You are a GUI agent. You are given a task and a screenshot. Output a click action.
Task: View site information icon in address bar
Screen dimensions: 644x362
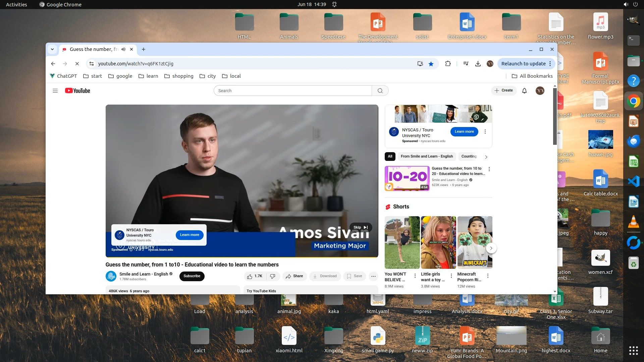[92, 64]
